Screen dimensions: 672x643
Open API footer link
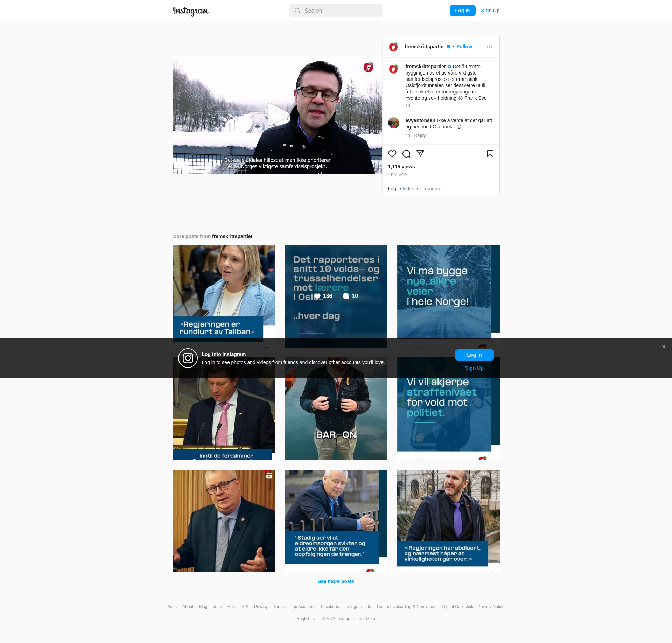click(x=245, y=607)
